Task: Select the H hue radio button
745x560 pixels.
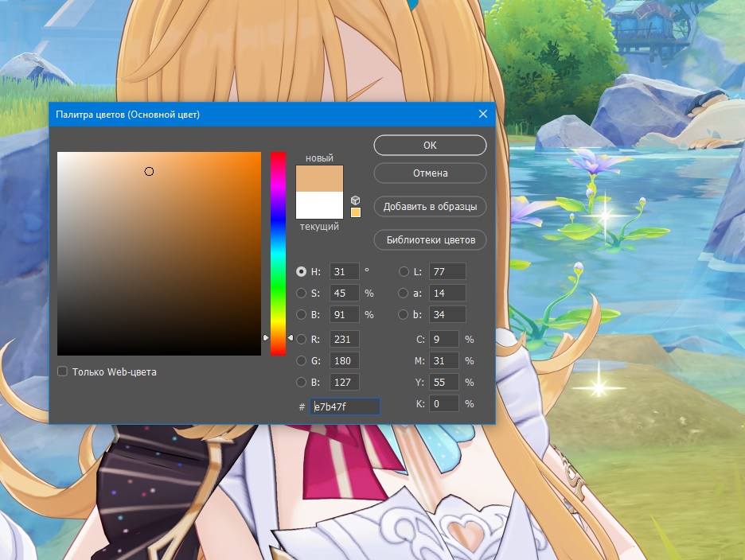Action: tap(301, 272)
